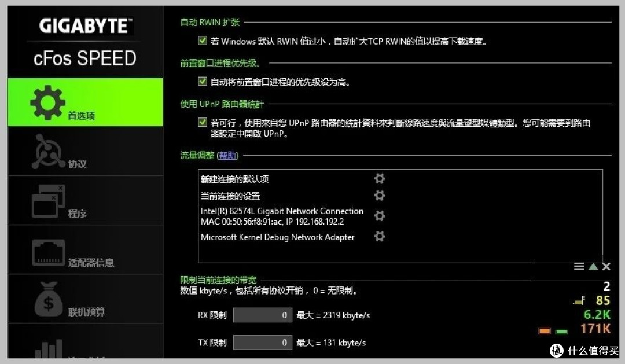This screenshot has width=625, height=364.
Task: Uncheck foreground window process priority option
Action: tap(203, 82)
